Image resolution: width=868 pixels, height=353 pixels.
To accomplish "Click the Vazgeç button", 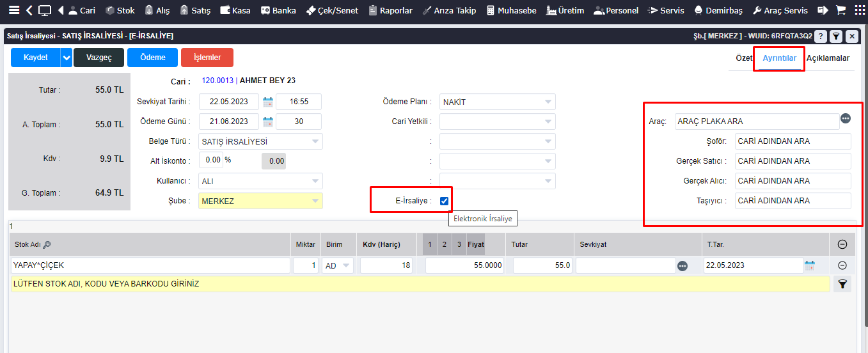I will tap(99, 58).
